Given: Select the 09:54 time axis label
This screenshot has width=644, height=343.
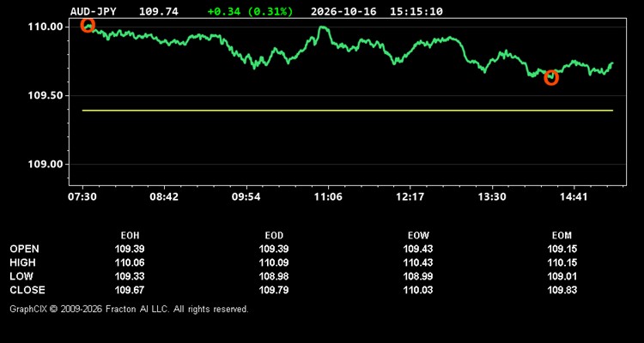Looking at the screenshot, I should click(x=246, y=196).
